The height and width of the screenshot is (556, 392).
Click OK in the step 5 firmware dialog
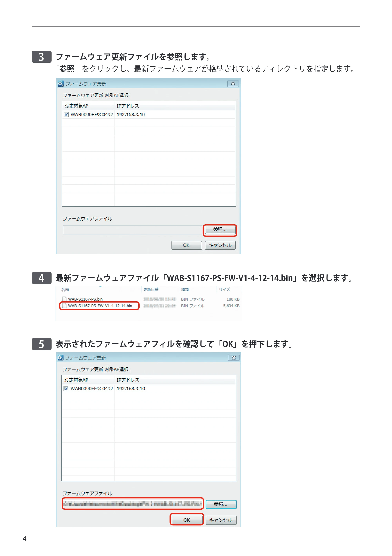coord(187,520)
